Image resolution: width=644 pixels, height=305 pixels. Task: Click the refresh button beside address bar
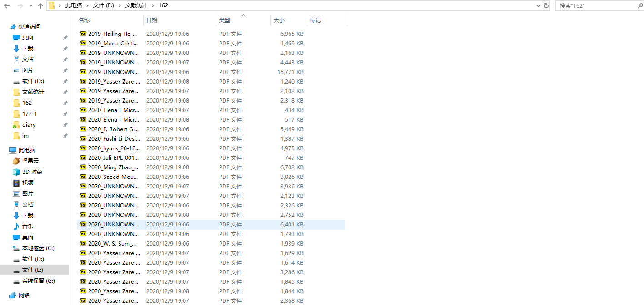click(x=546, y=6)
